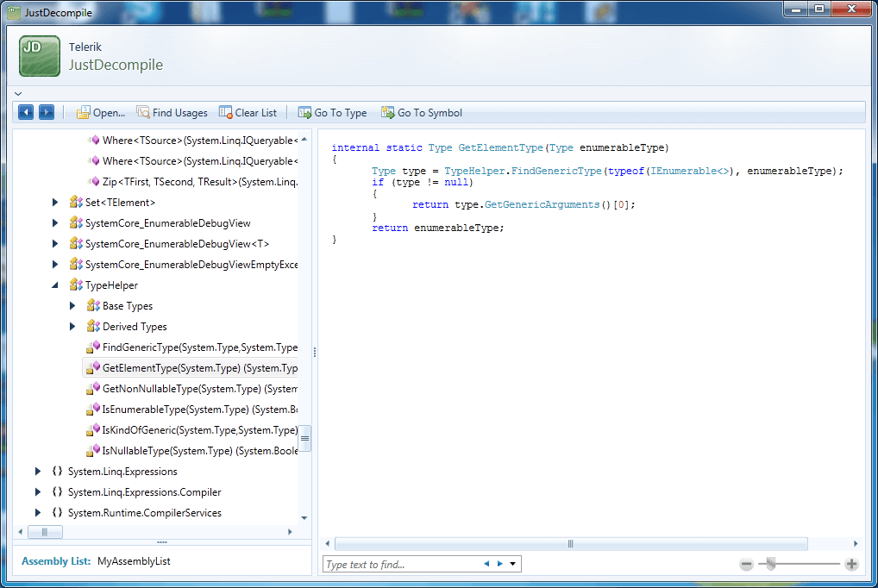This screenshot has height=588, width=878.
Task: Expand the SystemCore_EnumerableDebugView<T> node
Action: tap(55, 244)
